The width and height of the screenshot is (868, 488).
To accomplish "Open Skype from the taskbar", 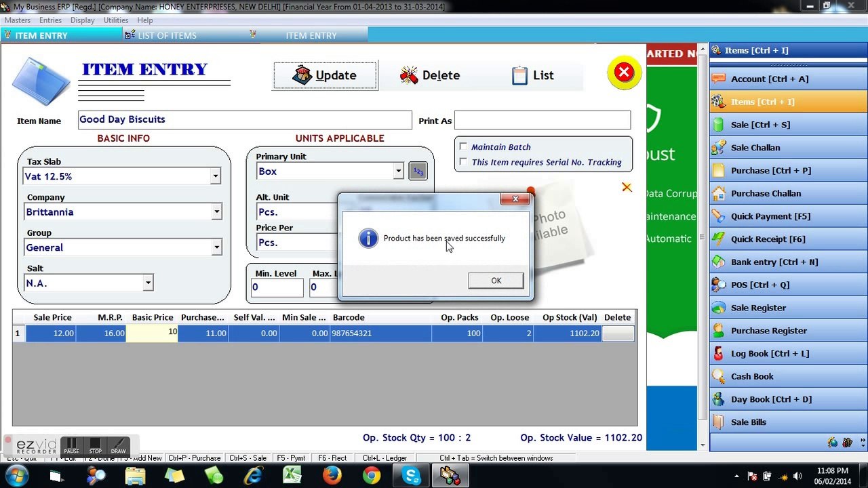I will pyautogui.click(x=411, y=476).
